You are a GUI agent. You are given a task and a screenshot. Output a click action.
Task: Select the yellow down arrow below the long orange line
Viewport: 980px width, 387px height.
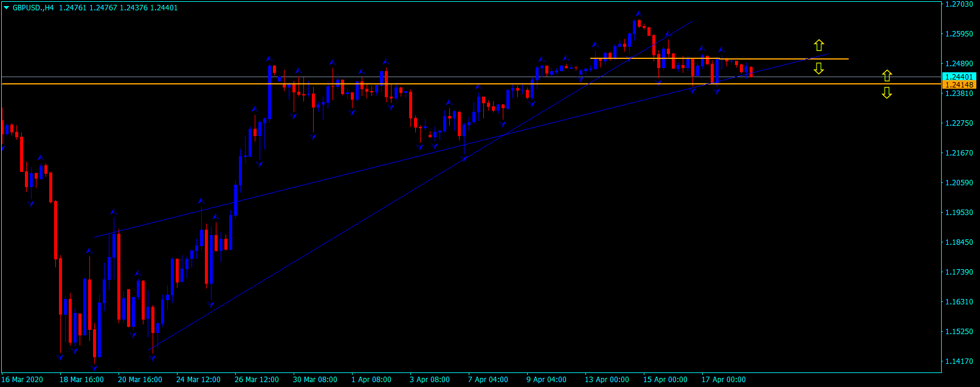[x=887, y=92]
